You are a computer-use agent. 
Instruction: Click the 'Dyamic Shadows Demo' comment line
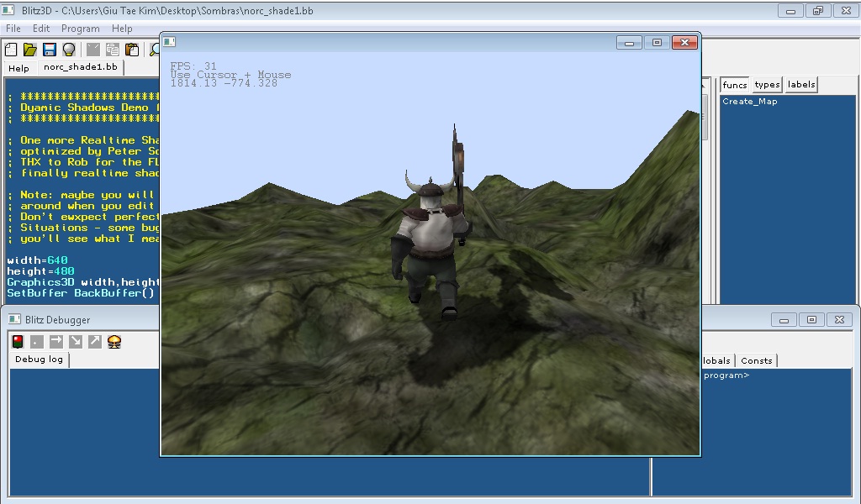click(x=83, y=108)
